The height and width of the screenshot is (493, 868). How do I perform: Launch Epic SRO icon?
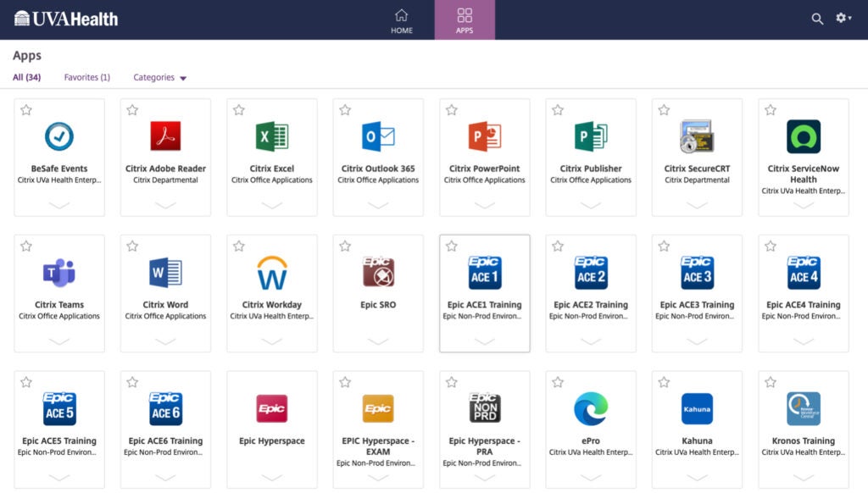tap(378, 272)
